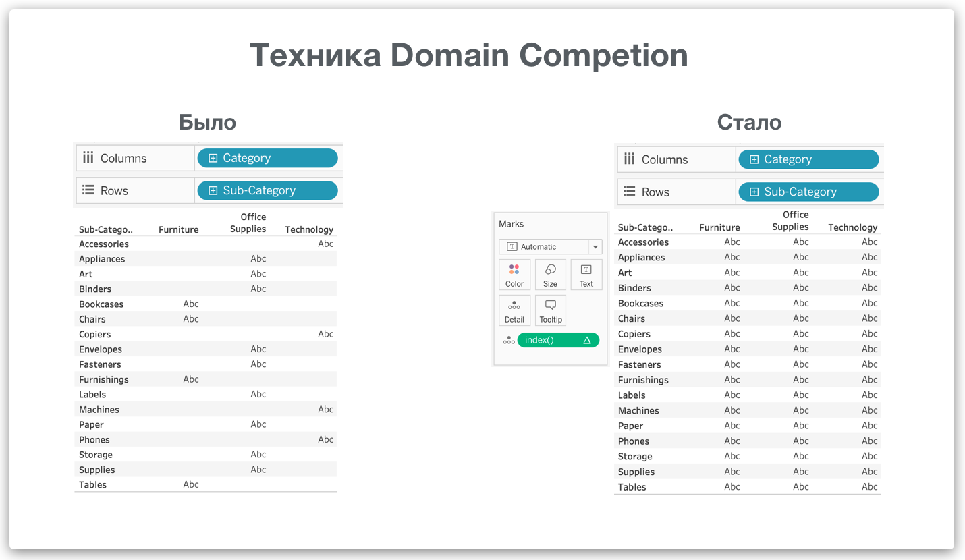Click the Стало heading
The height and width of the screenshot is (560, 965).
[749, 122]
